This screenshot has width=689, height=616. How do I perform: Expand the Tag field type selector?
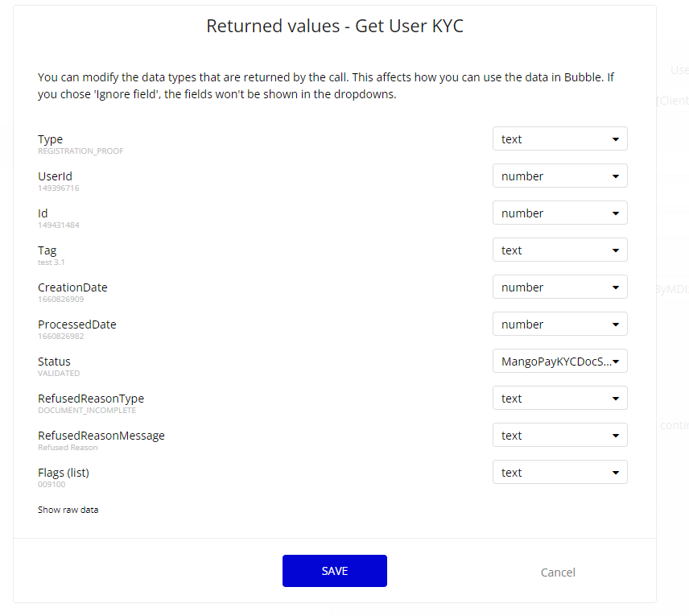point(560,250)
